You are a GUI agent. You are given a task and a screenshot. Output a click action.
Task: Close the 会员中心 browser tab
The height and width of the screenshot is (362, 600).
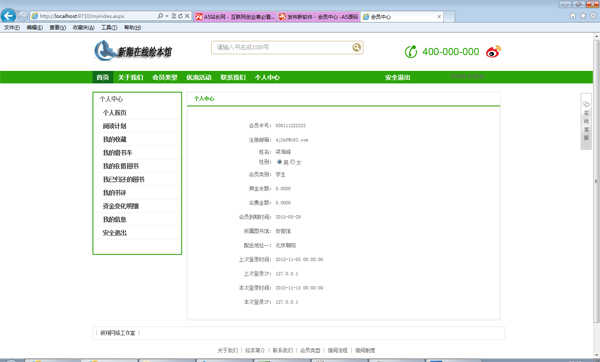(439, 16)
